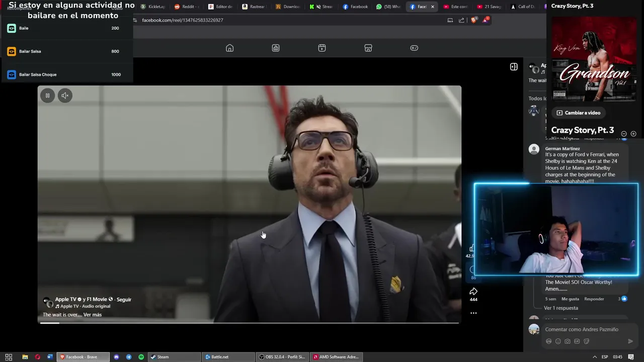This screenshot has width=644, height=362.
Task: Click the share page icon in address bar
Action: coord(461,20)
